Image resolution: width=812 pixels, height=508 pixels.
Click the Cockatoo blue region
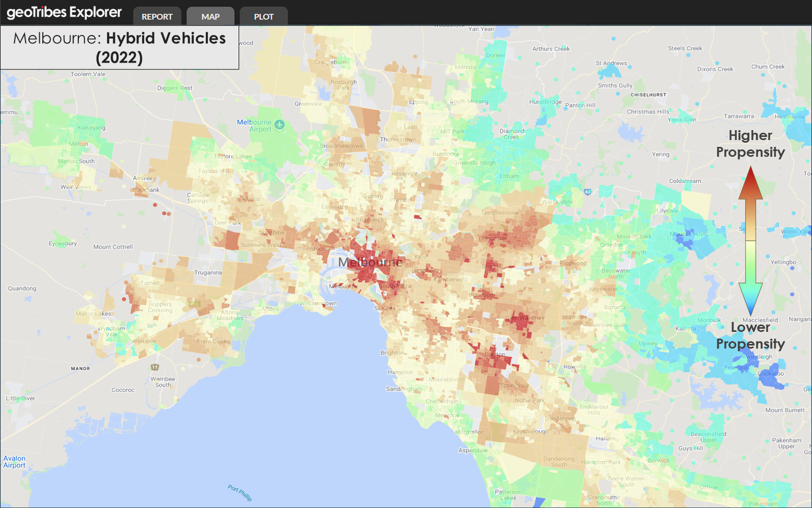point(771,375)
